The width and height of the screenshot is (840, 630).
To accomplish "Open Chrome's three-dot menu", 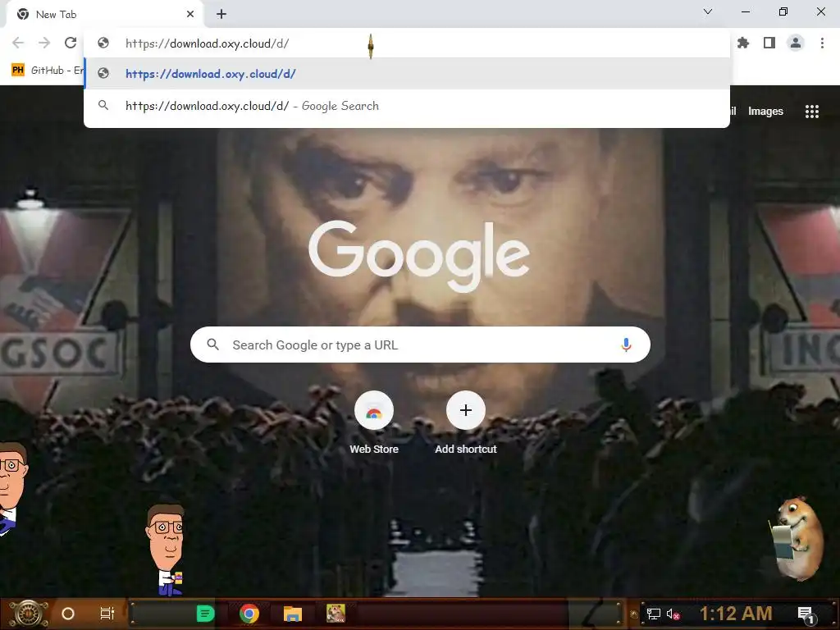I will coord(822,43).
